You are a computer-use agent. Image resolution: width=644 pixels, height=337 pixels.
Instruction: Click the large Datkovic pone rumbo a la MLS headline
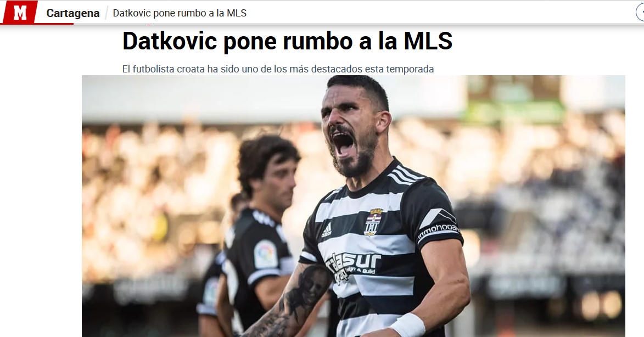tap(288, 41)
